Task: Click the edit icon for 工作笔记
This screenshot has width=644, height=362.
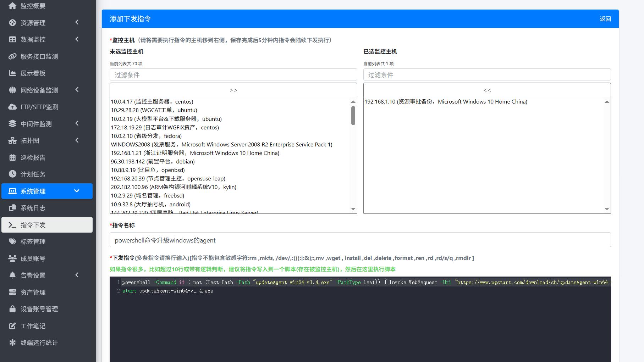Action: coord(12,326)
